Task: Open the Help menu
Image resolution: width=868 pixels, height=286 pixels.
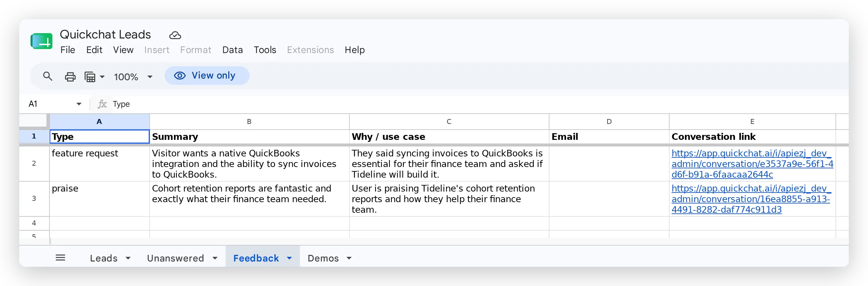Action: pyautogui.click(x=354, y=50)
